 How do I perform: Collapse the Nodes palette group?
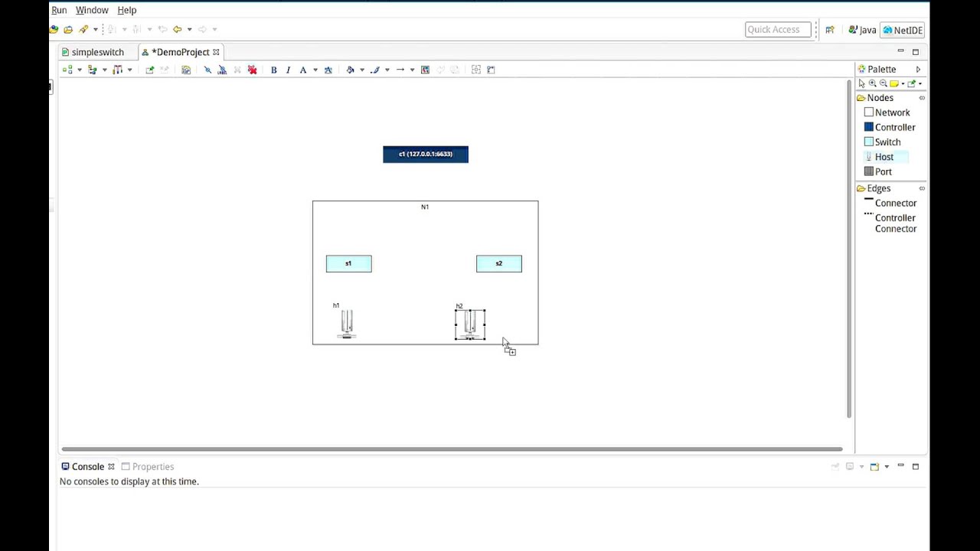922,98
